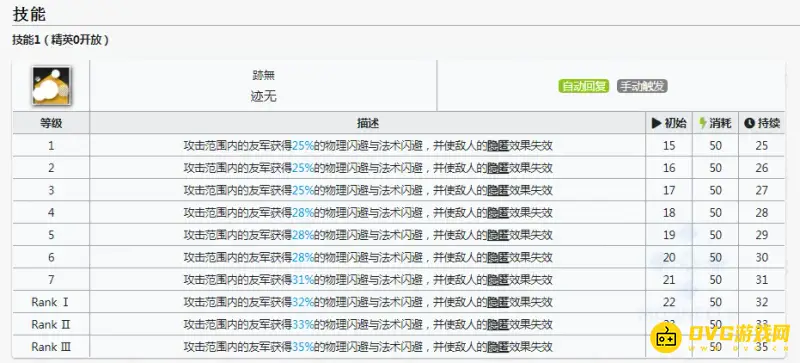Click duration value 32 in the 持续 column

[x=762, y=302]
